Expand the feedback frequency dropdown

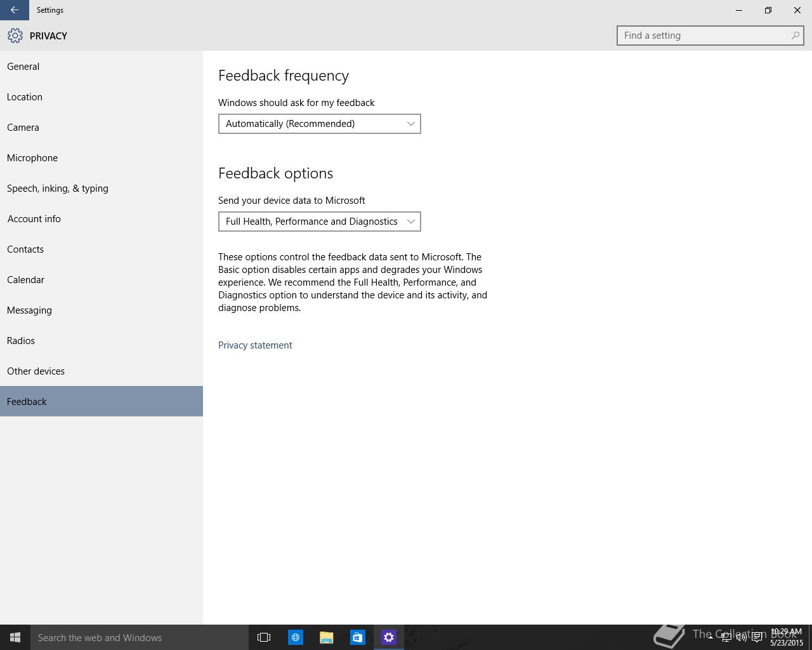point(319,124)
